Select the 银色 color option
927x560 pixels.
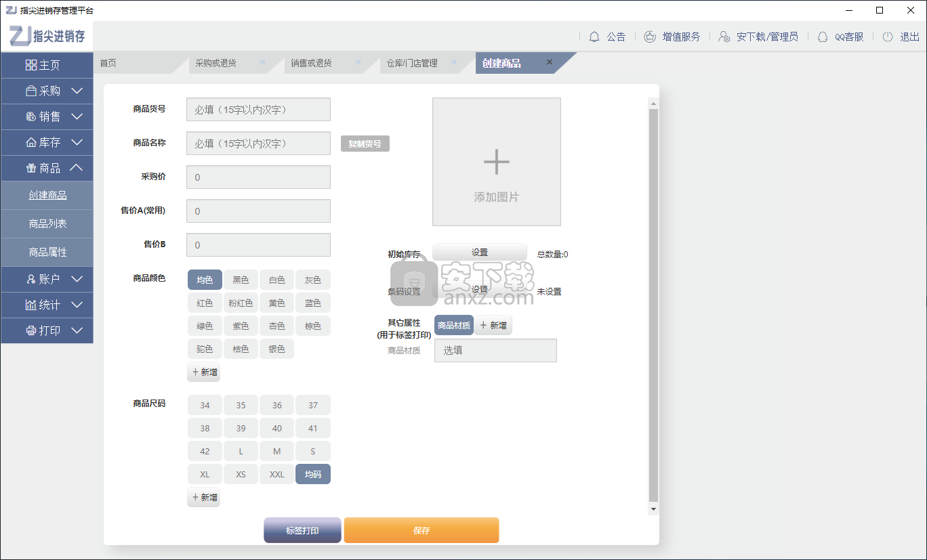pos(276,349)
